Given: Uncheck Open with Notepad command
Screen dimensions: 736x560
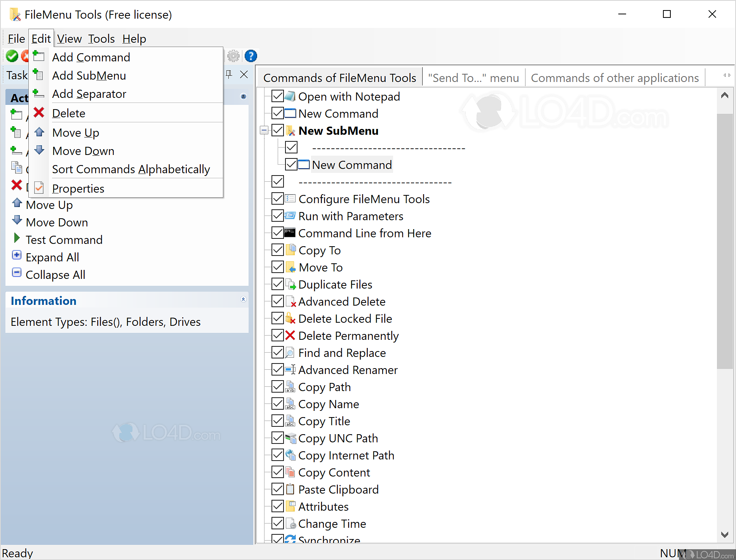Looking at the screenshot, I should (x=277, y=96).
